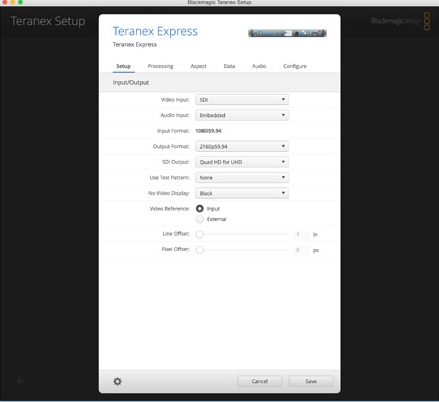Go to the Configure tab

point(295,66)
